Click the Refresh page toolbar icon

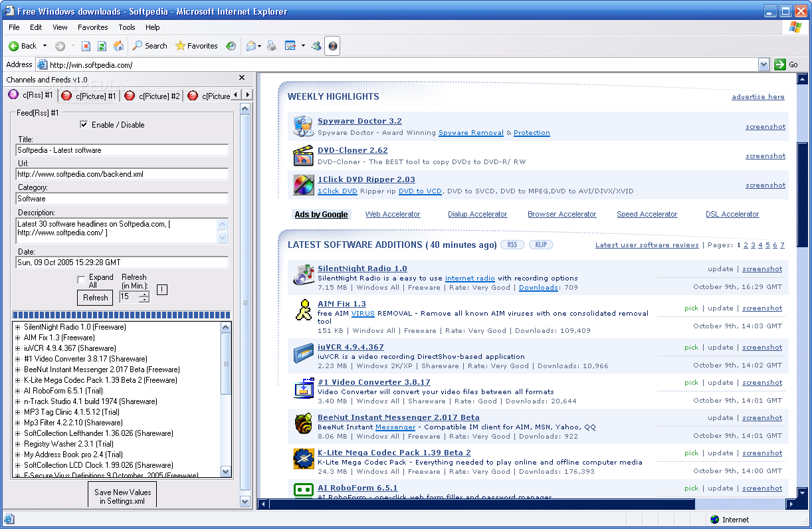(x=102, y=46)
